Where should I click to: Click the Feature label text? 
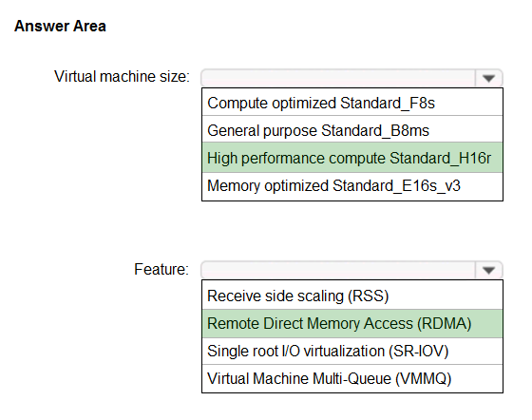pyautogui.click(x=161, y=269)
